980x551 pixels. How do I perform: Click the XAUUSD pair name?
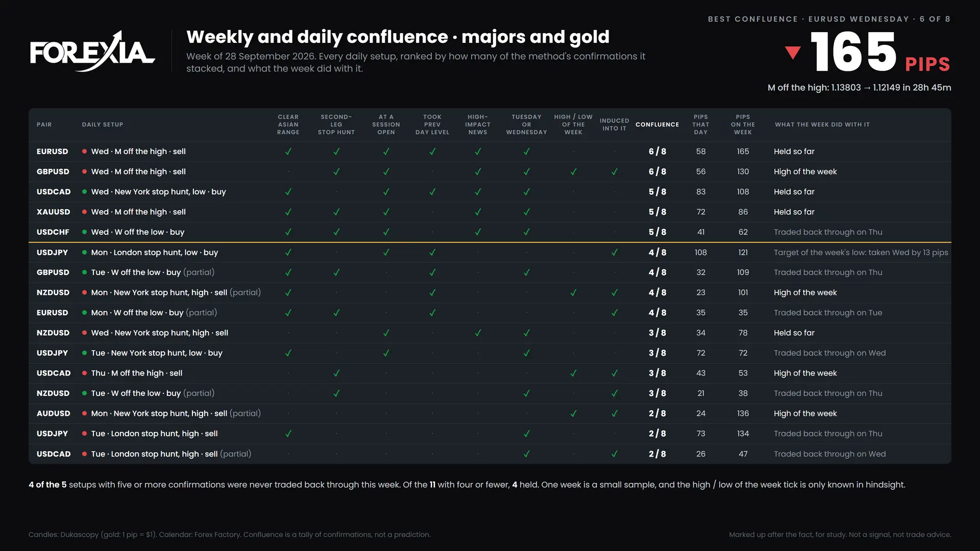54,212
